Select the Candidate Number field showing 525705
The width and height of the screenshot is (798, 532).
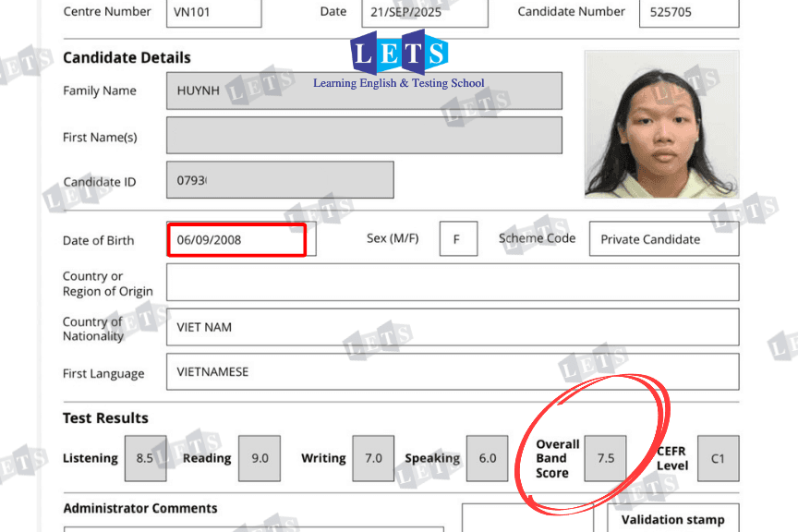pyautogui.click(x=688, y=13)
